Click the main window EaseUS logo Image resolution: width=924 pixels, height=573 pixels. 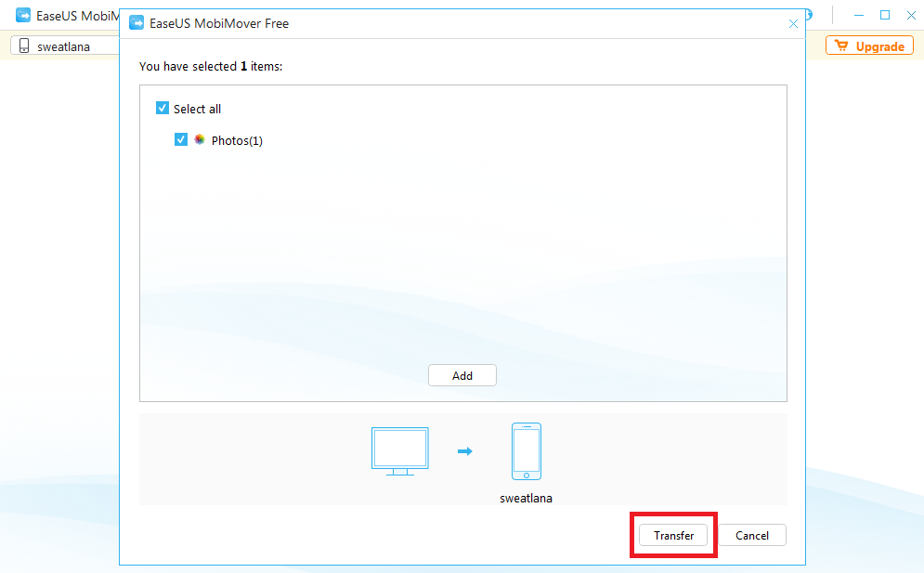(23, 16)
